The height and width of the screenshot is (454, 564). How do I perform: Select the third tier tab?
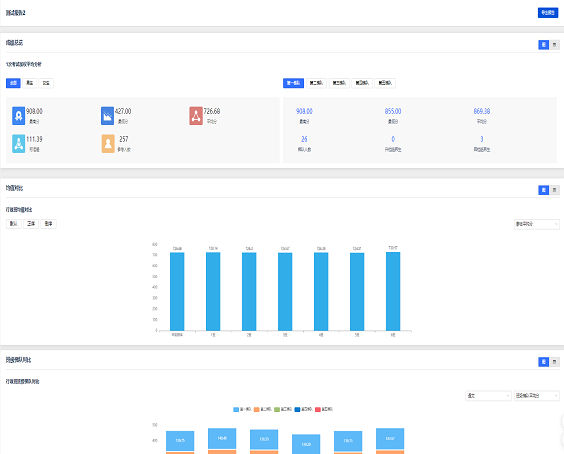(339, 83)
